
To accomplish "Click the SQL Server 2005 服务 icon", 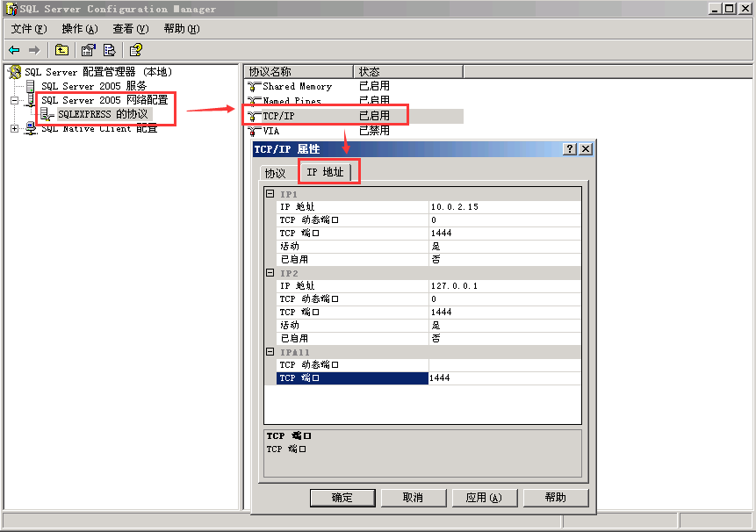I will point(31,86).
